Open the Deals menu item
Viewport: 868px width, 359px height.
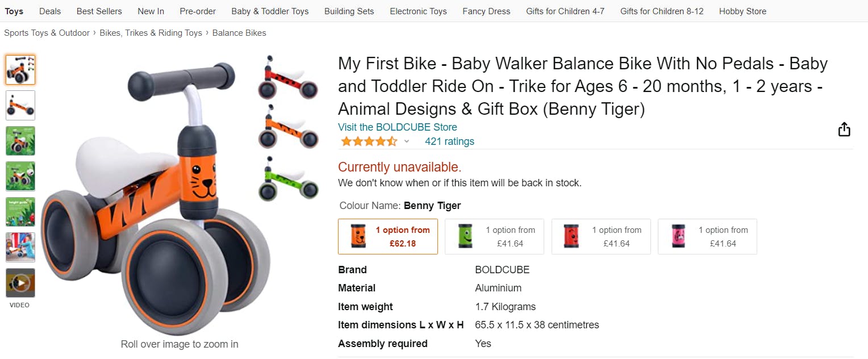(x=50, y=11)
